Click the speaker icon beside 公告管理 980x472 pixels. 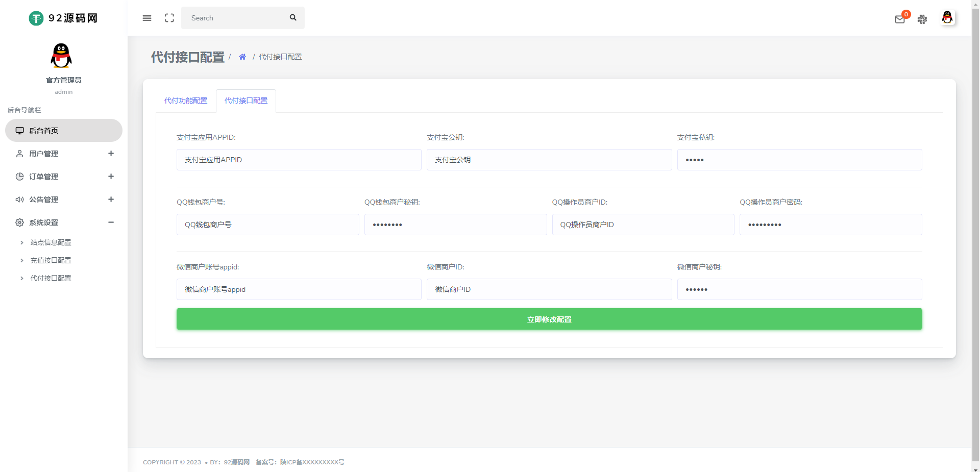point(19,200)
